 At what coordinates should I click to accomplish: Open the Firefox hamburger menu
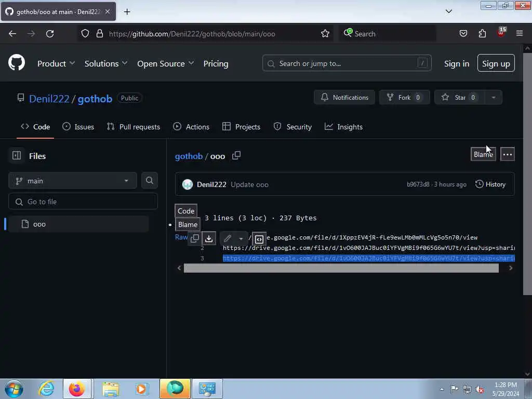[520, 33]
